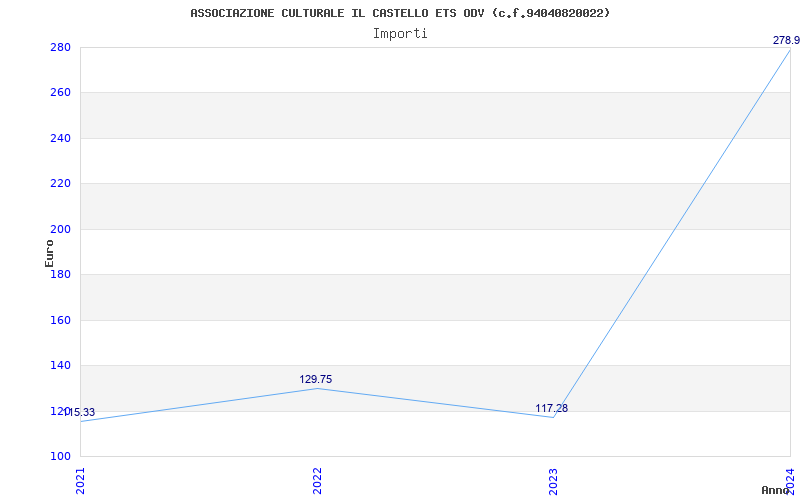Click the 2022 x-axis label

[317, 481]
